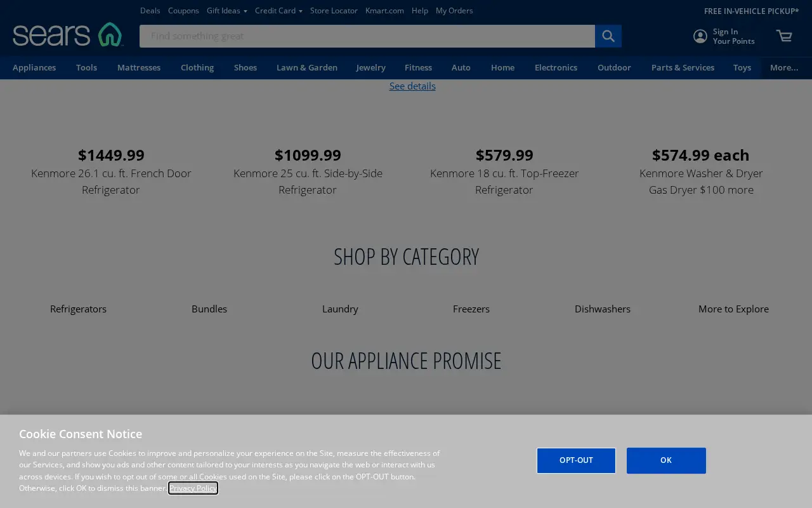812x508 pixels.
Task: Select the Mattresses nav item
Action: coord(139,67)
